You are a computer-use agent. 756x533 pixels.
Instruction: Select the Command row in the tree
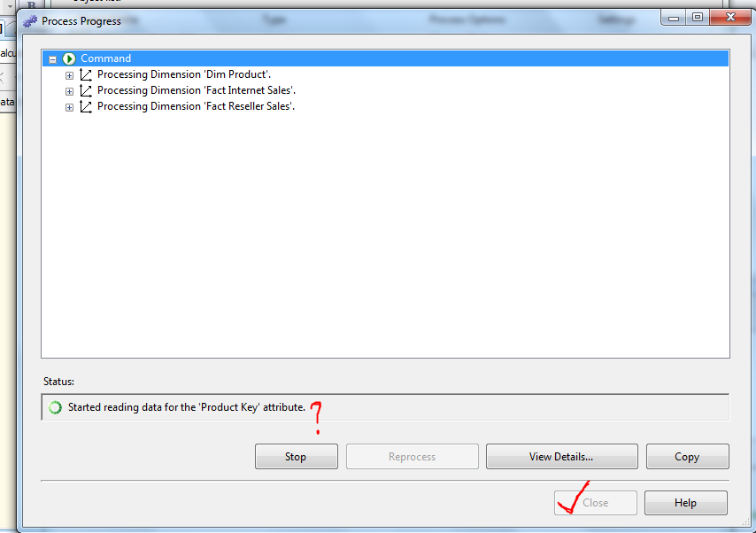click(x=386, y=58)
